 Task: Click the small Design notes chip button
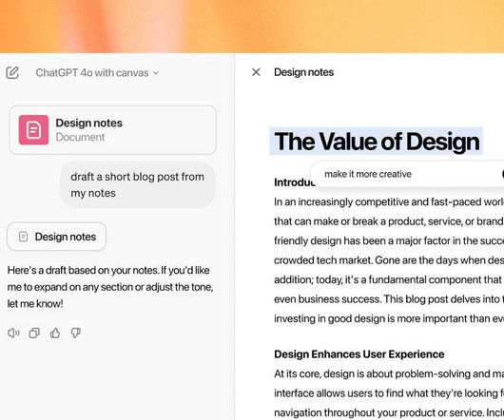[56, 237]
